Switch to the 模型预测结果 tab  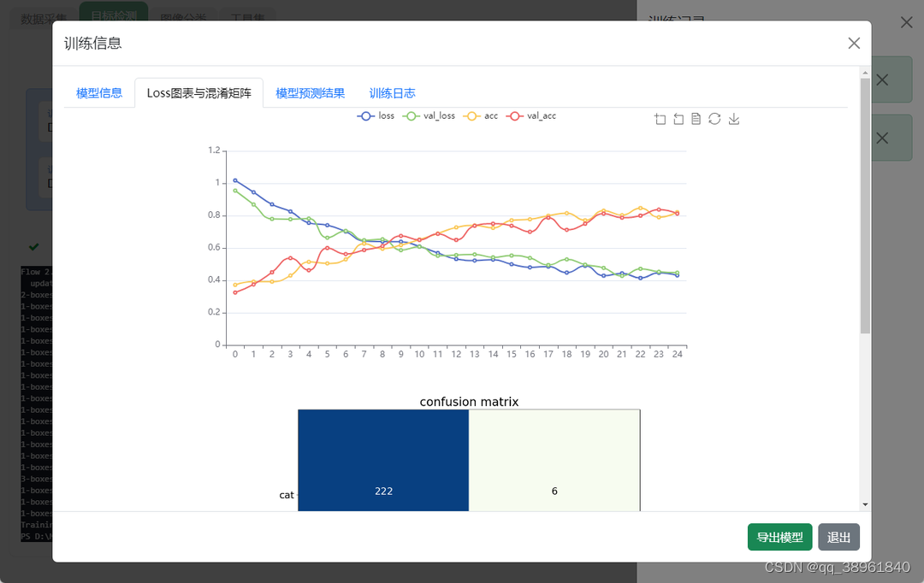pyautogui.click(x=310, y=93)
